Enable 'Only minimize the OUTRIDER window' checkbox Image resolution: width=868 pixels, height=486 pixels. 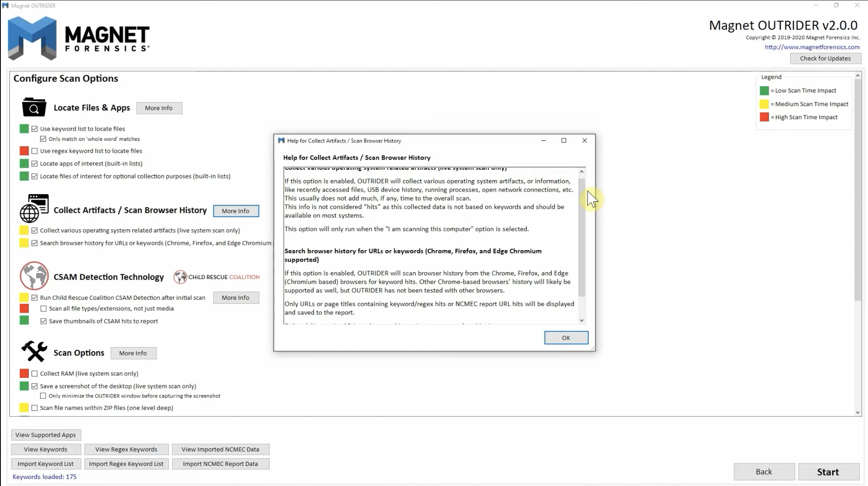[43, 396]
